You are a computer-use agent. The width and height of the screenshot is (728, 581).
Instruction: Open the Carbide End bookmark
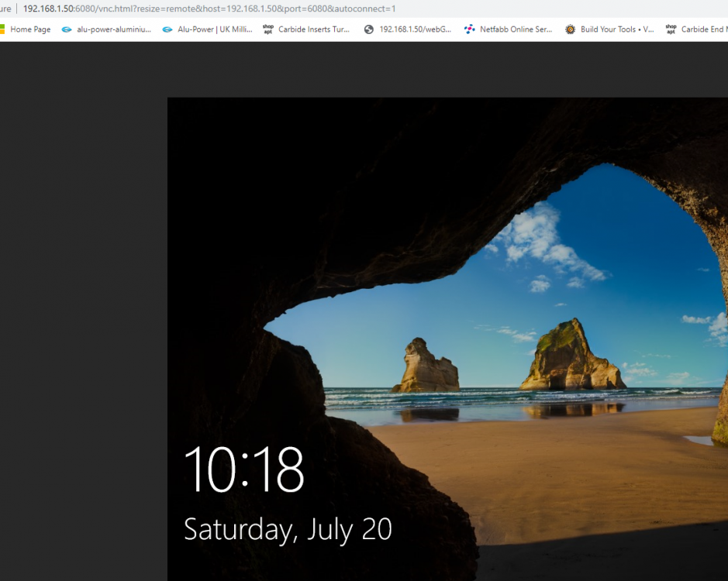tap(696, 29)
